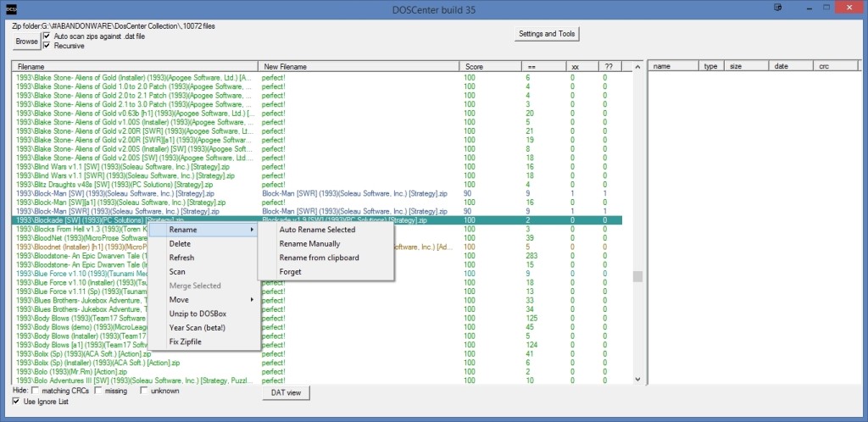The height and width of the screenshot is (422, 868).
Task: Sort by the == column header
Action: pyautogui.click(x=544, y=66)
